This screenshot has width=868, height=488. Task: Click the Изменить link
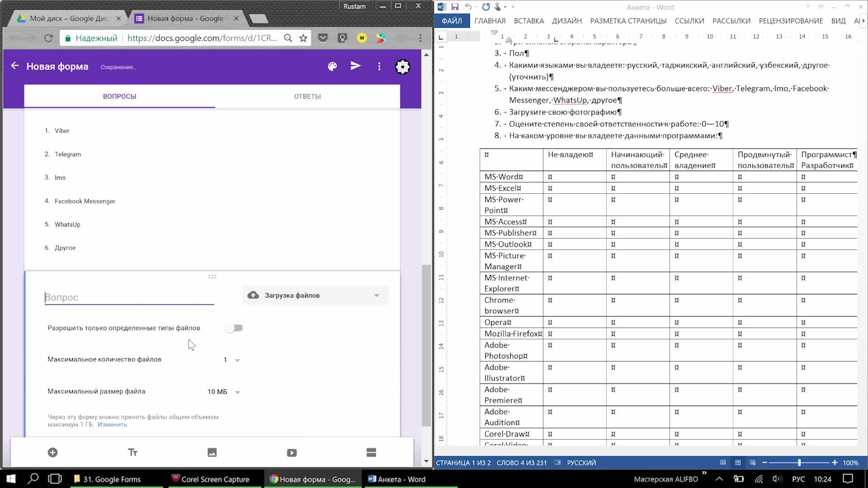tap(112, 424)
